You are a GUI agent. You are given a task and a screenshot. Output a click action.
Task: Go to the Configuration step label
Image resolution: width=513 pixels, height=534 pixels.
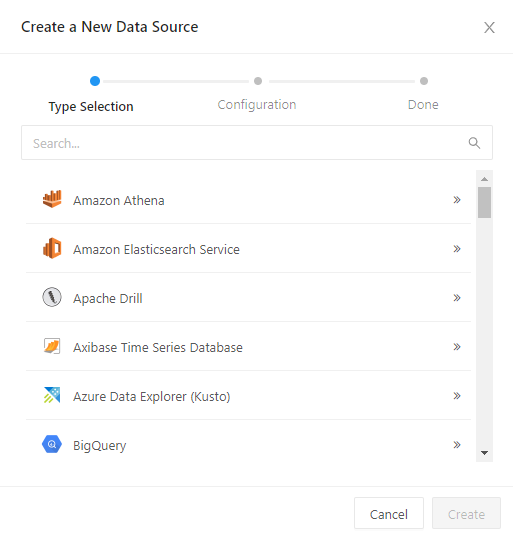click(x=257, y=105)
